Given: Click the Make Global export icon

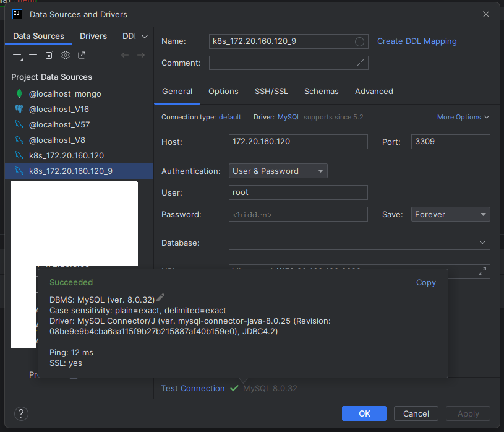Looking at the screenshot, I should coord(82,55).
